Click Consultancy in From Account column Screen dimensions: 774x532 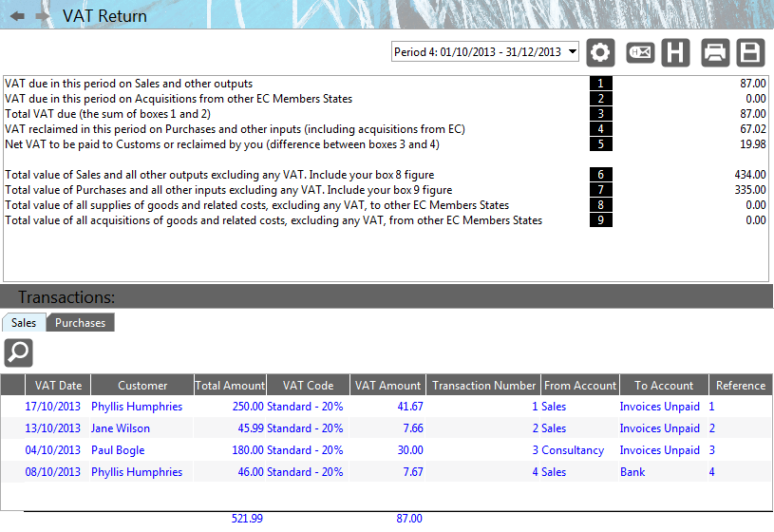click(573, 450)
